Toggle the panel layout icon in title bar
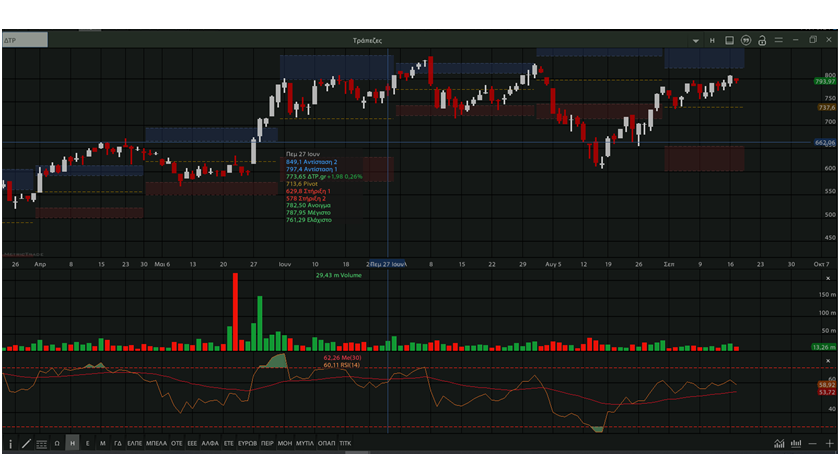The width and height of the screenshot is (840, 474). (729, 40)
